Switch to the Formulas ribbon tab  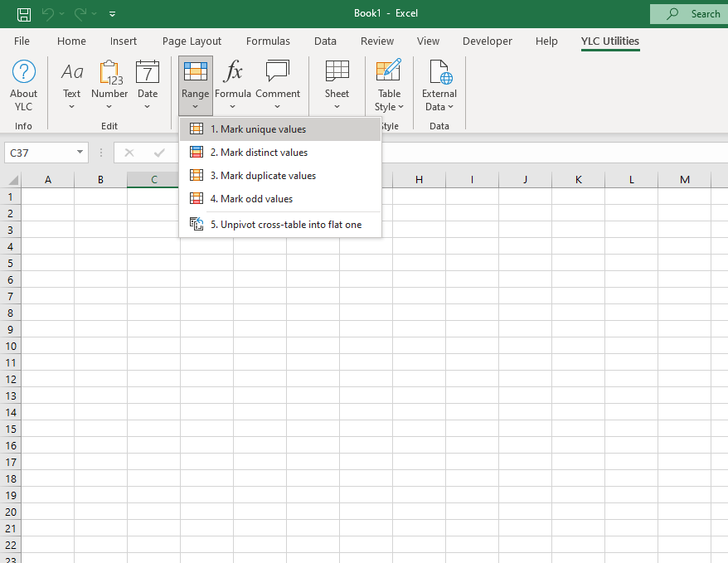pyautogui.click(x=268, y=41)
